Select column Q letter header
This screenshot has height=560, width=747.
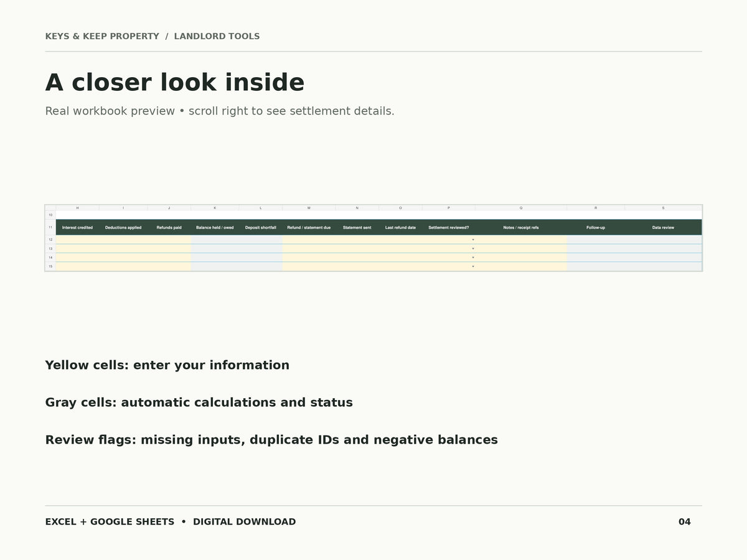[521, 208]
